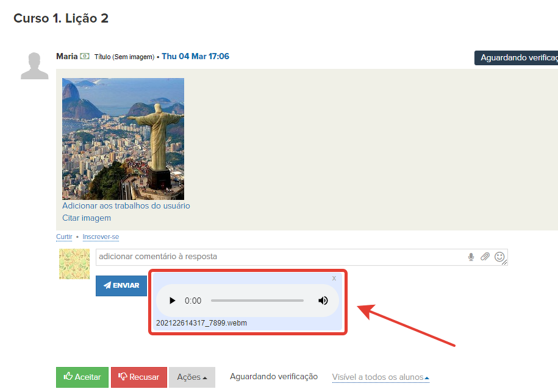Click Adicionar aos trabalhos do usuário link
The height and width of the screenshot is (392, 558).
(126, 206)
